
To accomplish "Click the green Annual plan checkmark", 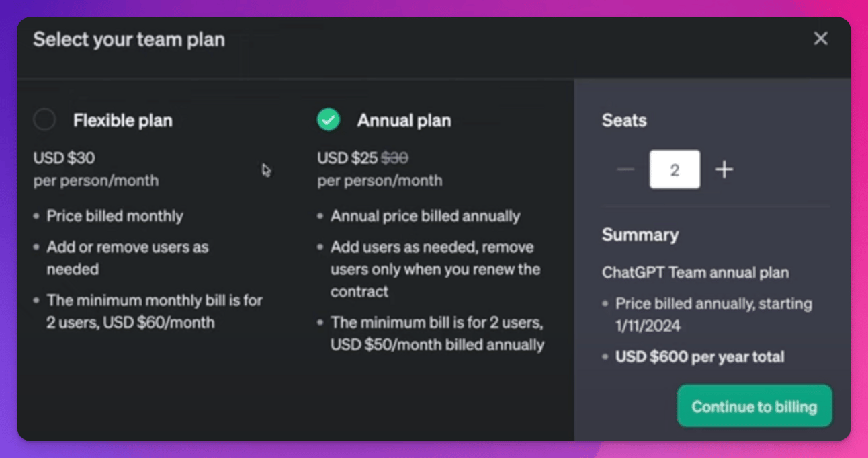I will (329, 120).
